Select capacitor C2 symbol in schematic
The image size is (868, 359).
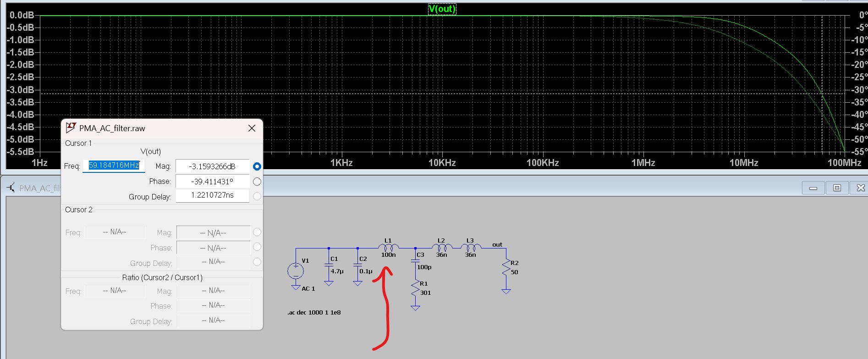pyautogui.click(x=357, y=266)
